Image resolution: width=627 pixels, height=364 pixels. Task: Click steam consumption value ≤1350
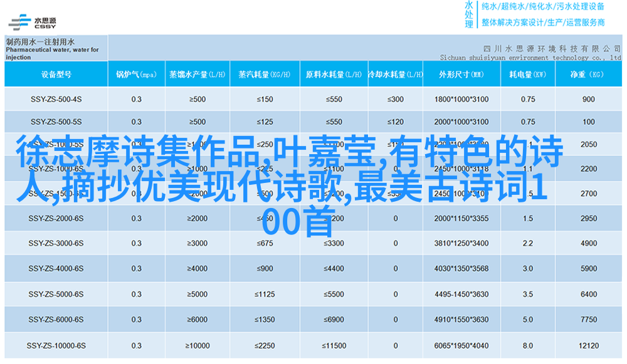[265, 320]
